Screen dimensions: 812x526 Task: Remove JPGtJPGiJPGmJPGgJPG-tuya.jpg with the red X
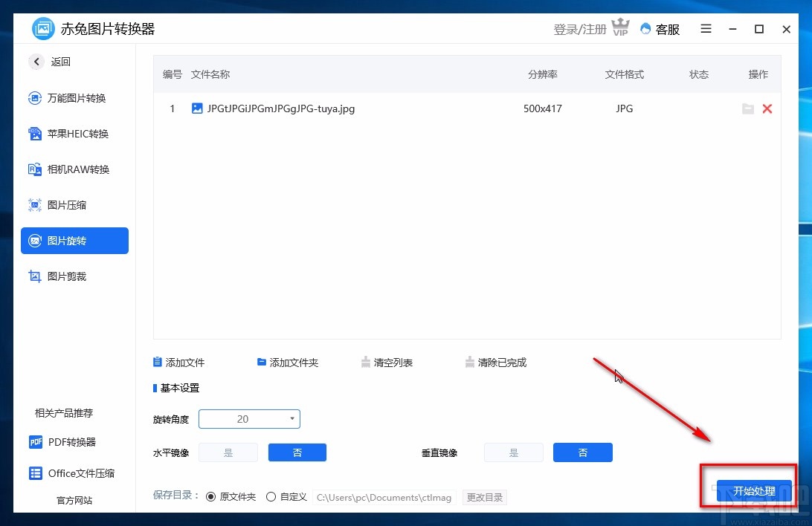(x=767, y=108)
